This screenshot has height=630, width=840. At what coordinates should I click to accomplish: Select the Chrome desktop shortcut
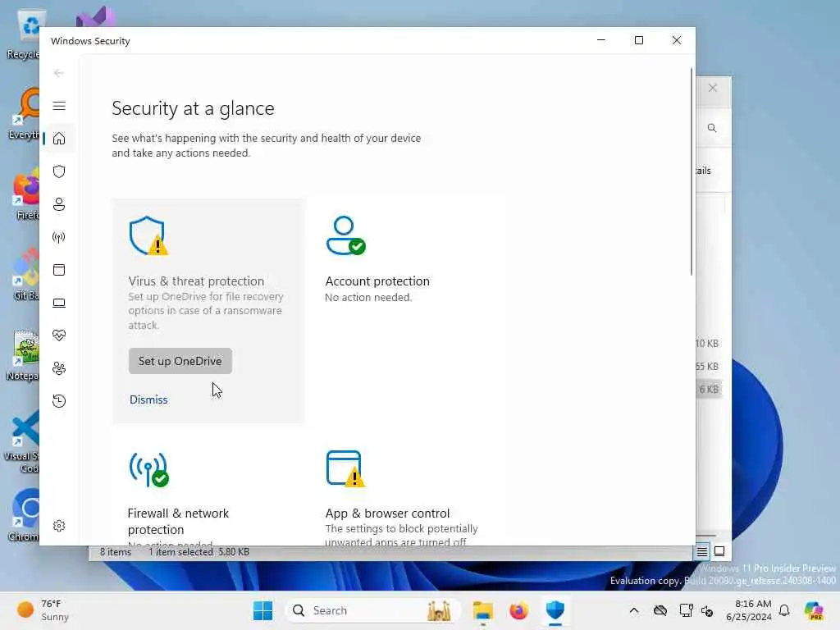click(24, 515)
